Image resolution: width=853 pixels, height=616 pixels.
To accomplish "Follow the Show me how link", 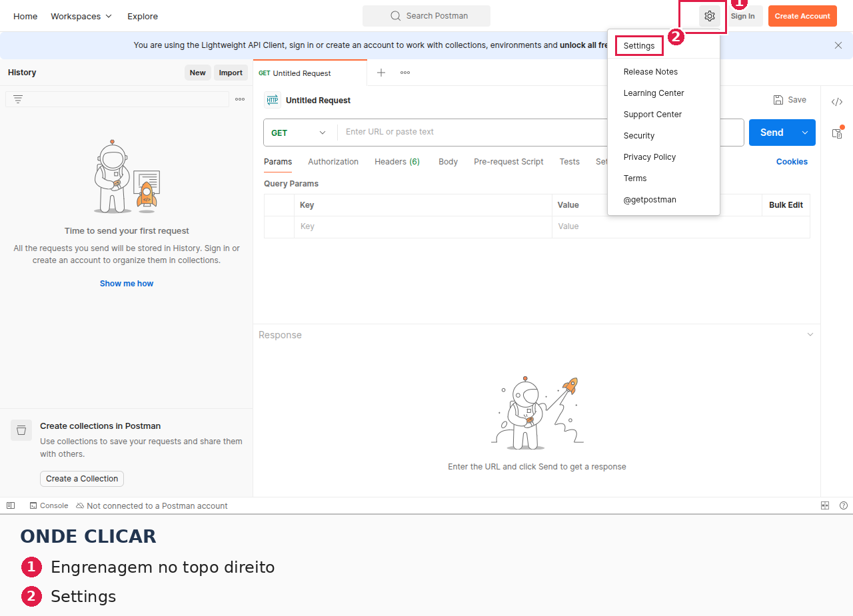I will [x=127, y=284].
